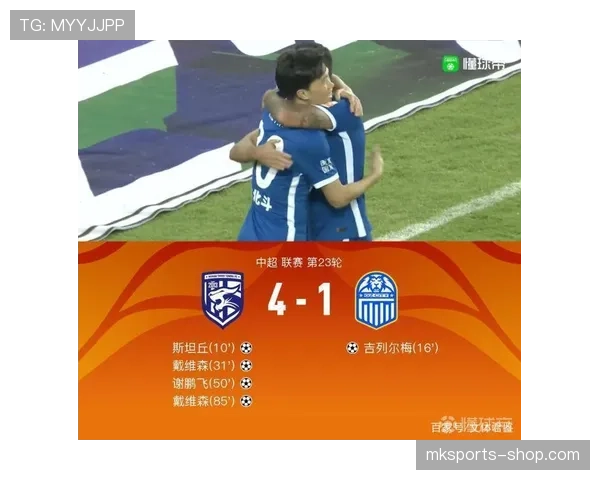Click soccer ball icon beside 斯坦丘(10')
This screenshot has width=600, height=480.
click(246, 348)
